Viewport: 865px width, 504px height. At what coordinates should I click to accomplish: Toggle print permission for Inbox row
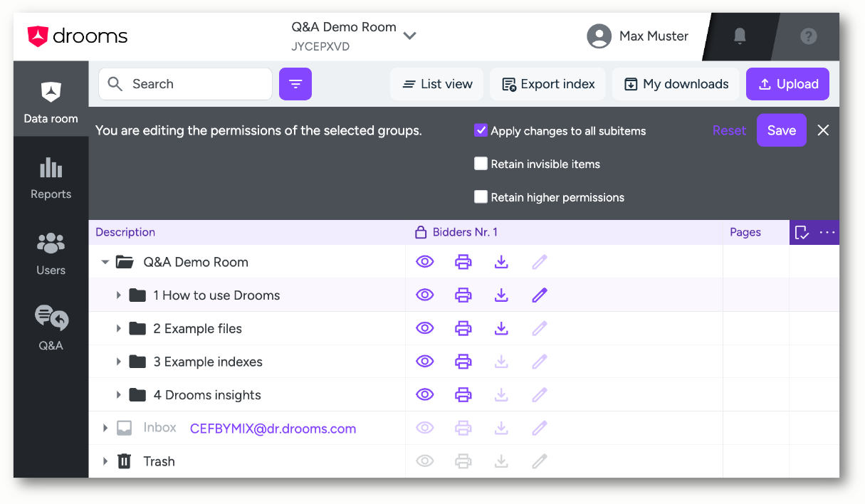click(463, 428)
